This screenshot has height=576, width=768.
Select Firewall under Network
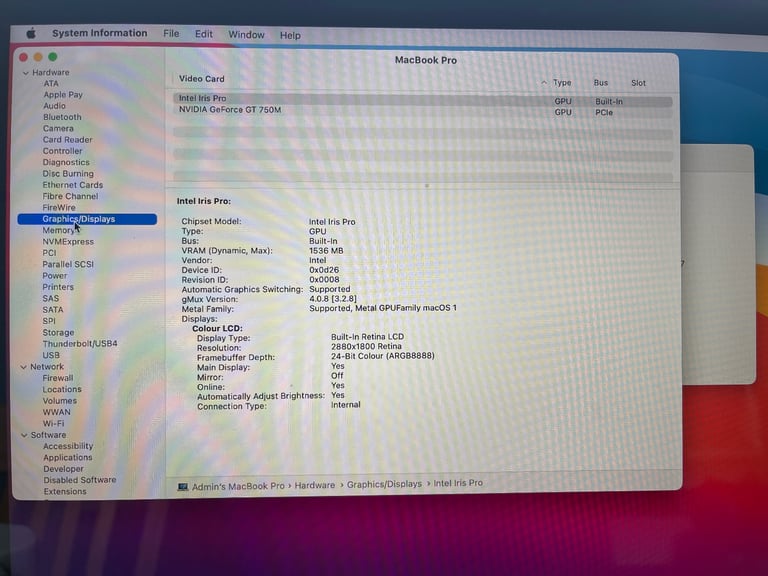[x=57, y=378]
